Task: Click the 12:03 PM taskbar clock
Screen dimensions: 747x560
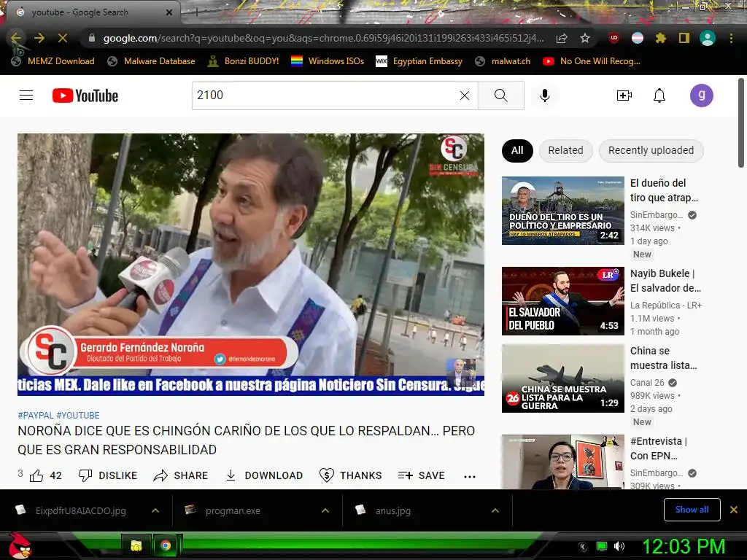Action: 684,546
